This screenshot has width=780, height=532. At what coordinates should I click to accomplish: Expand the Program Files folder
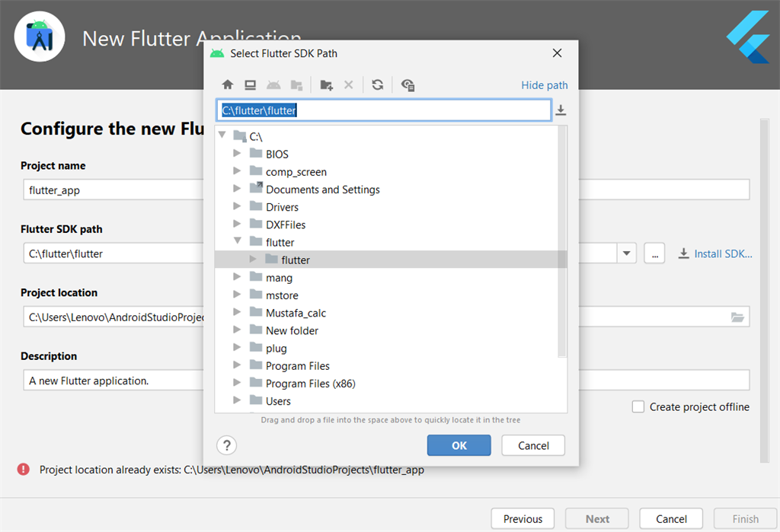237,365
